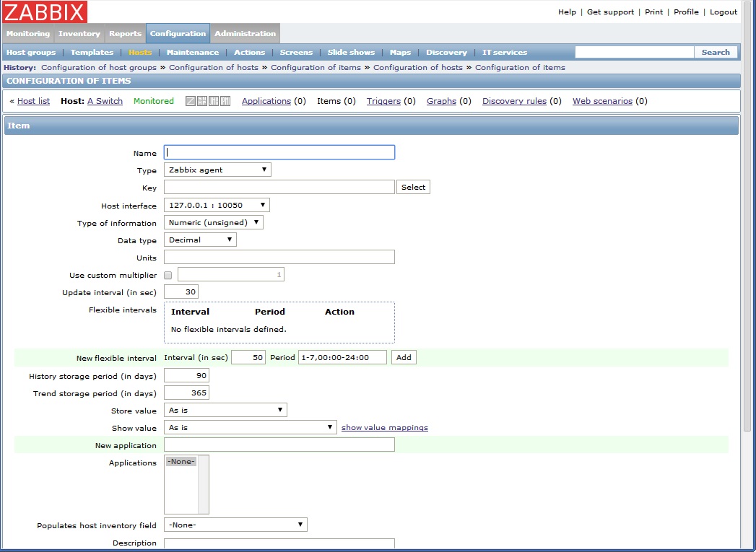Open the Maintenance section
Image resolution: width=756 pixels, height=552 pixels.
click(x=192, y=52)
